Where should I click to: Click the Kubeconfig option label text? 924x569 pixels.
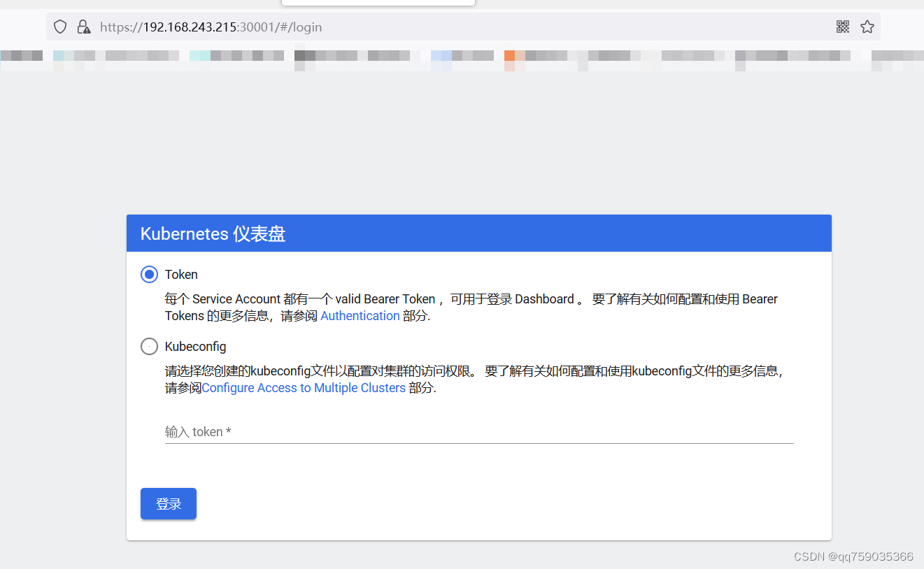coord(196,347)
